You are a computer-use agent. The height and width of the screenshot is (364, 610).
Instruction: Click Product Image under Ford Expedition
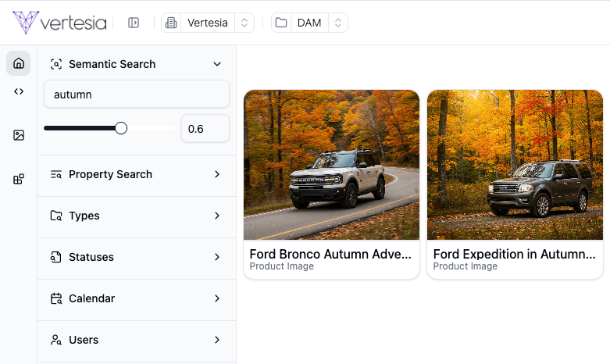[466, 266]
